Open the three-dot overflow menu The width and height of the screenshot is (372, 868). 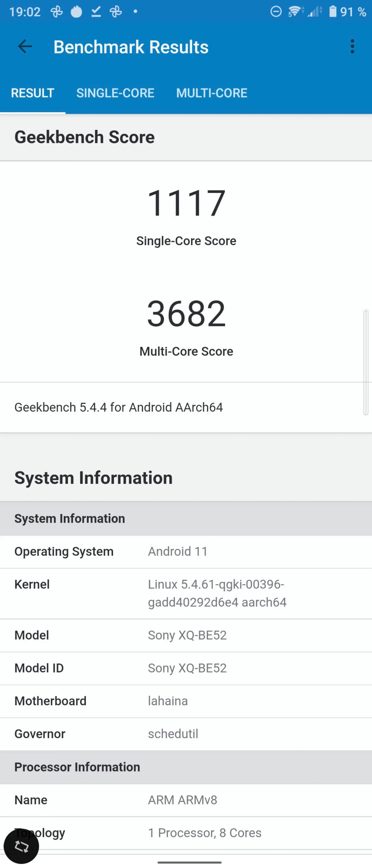(352, 46)
